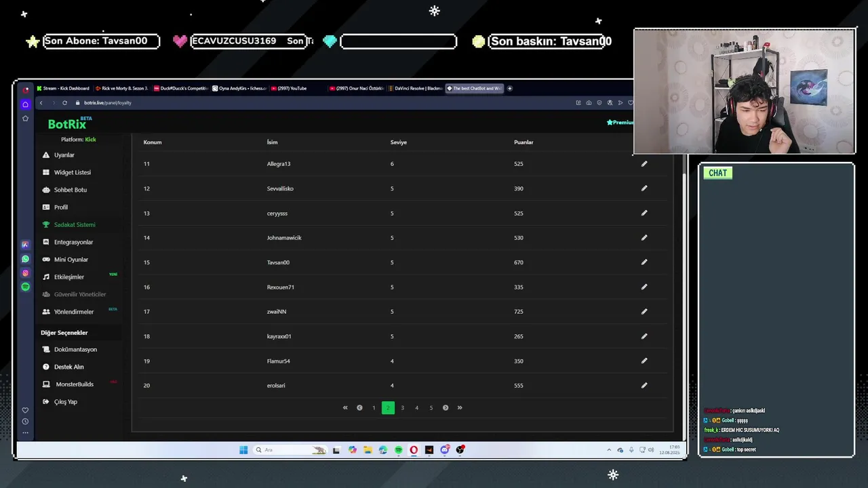868x488 pixels.
Task: Open Spotify in Opera sidebar
Action: (25, 287)
